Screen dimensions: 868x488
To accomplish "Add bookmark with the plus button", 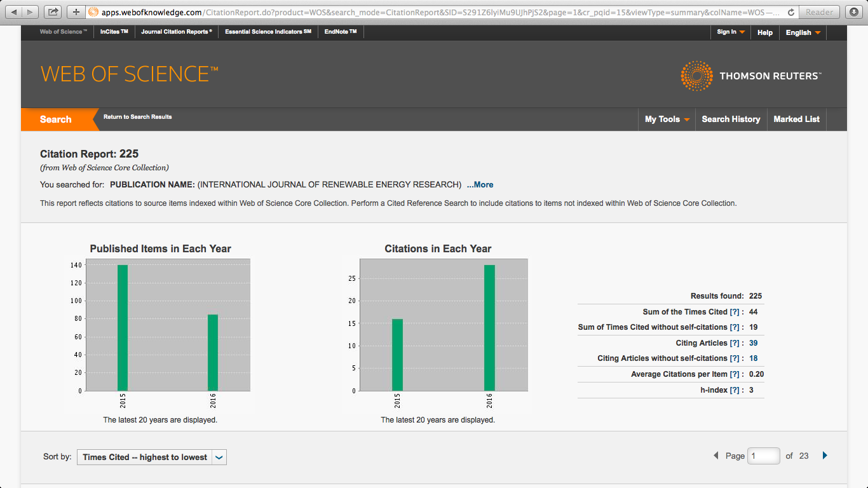I will (76, 11).
